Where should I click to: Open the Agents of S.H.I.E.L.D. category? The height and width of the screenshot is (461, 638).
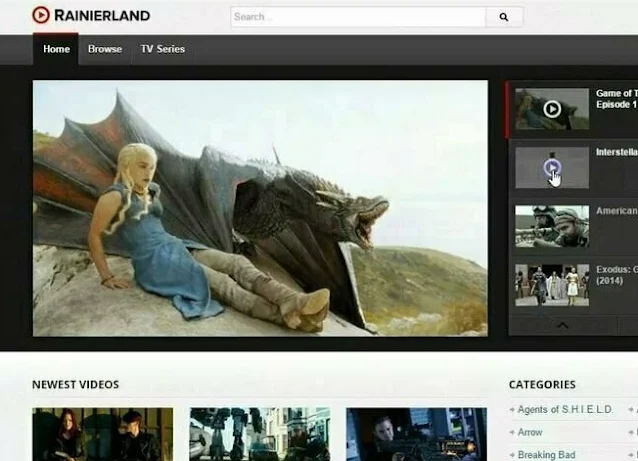pos(565,410)
